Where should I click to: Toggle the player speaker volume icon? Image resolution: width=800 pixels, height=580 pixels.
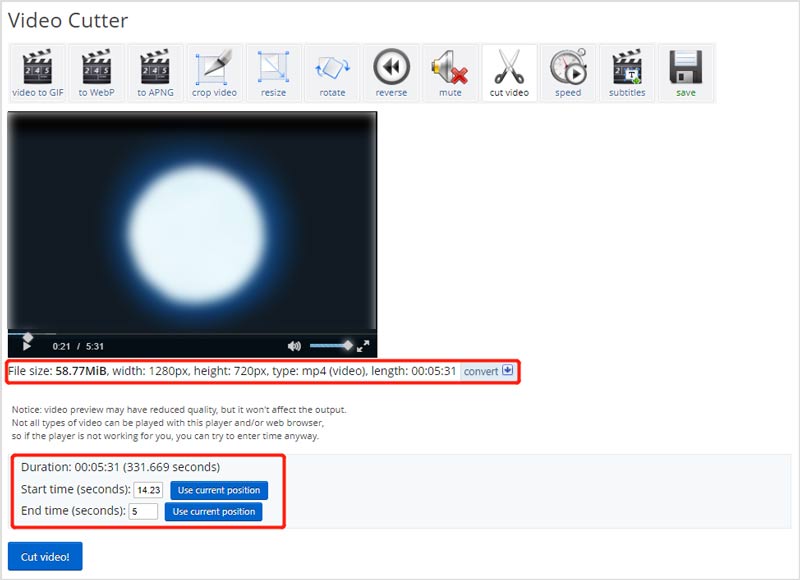click(294, 346)
